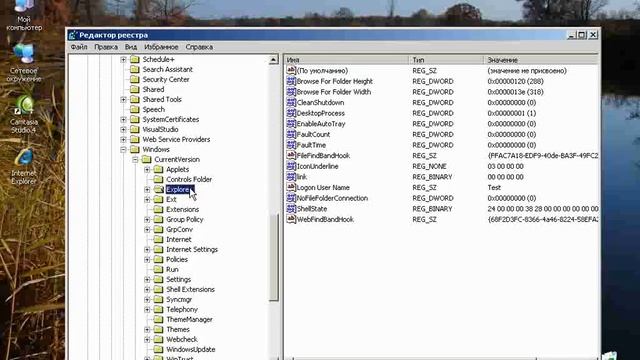Image resolution: width=640 pixels, height=360 pixels.
Task: Select the FaultCount value
Action: coord(313,134)
